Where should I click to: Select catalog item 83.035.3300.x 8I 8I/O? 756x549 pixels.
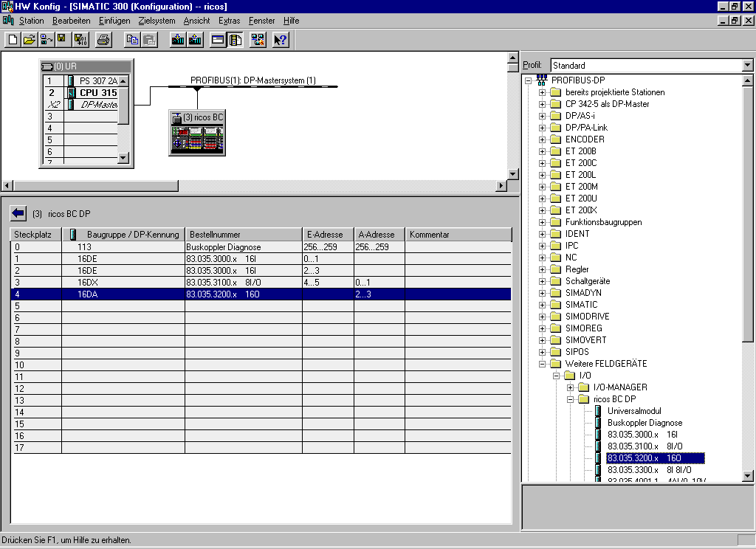tap(649, 470)
